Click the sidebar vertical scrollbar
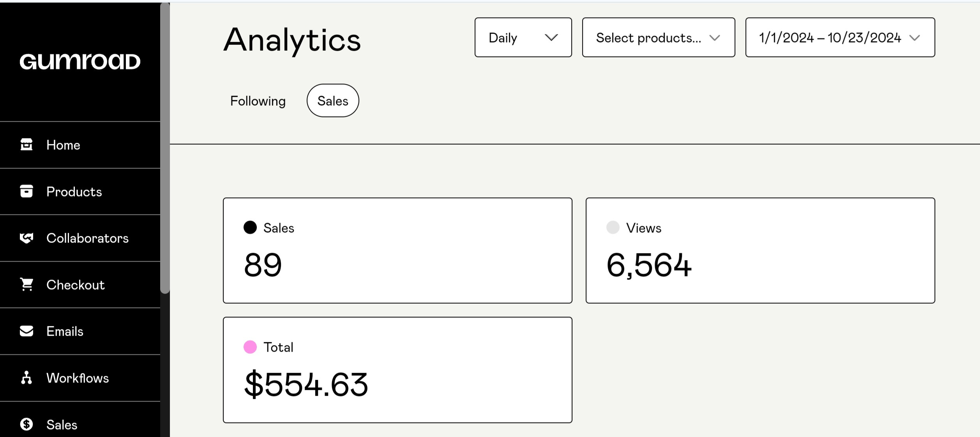Screen dimensions: 980x437 point(165,148)
